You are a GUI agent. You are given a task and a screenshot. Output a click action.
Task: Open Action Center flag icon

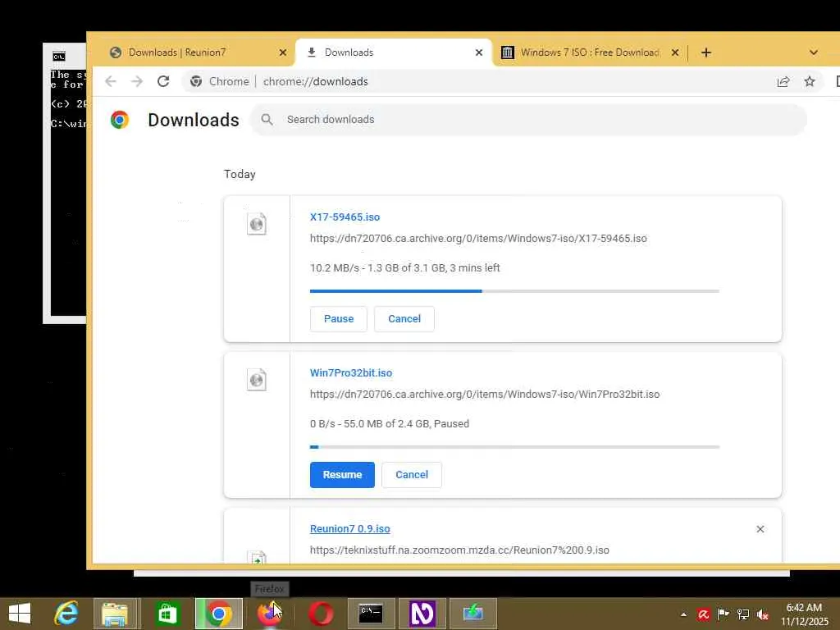coord(723,614)
